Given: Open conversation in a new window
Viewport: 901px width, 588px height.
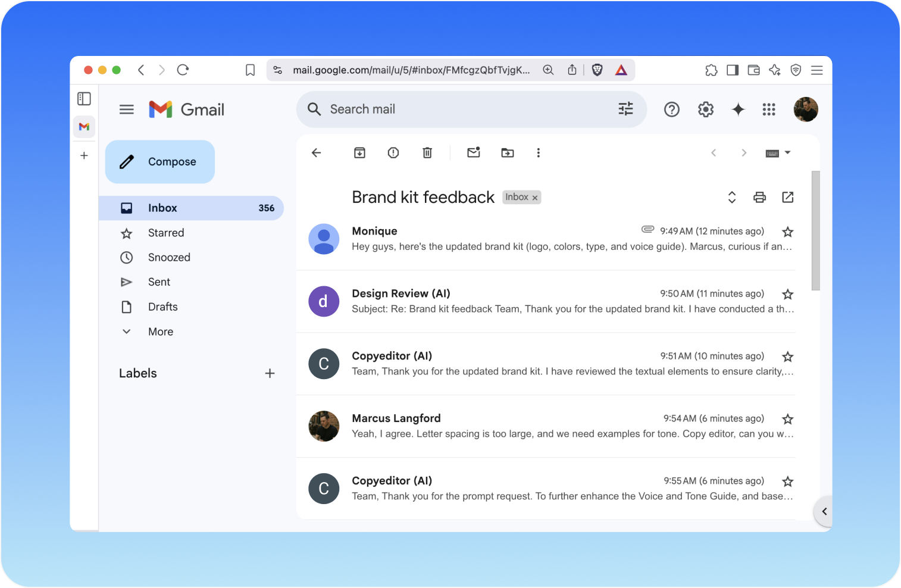Looking at the screenshot, I should tap(788, 198).
